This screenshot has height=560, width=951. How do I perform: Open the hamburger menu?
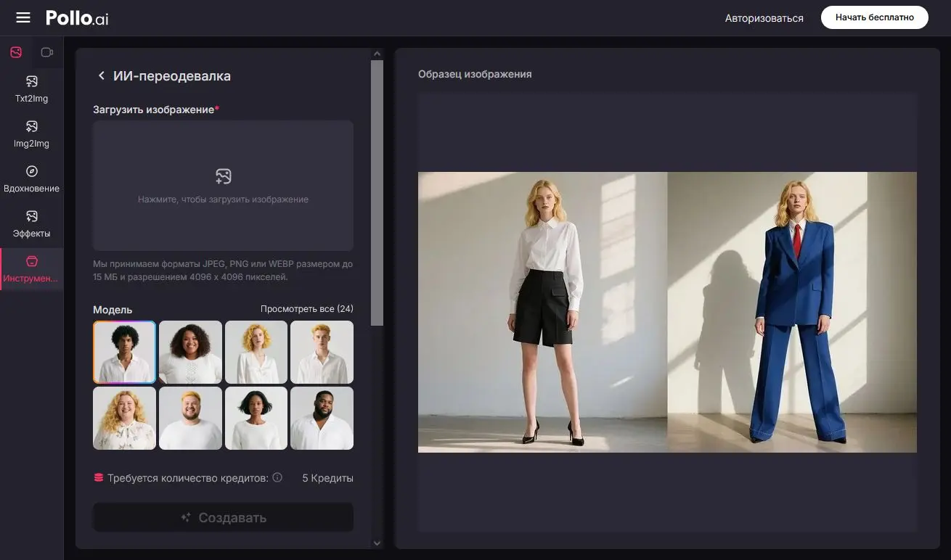(x=23, y=17)
